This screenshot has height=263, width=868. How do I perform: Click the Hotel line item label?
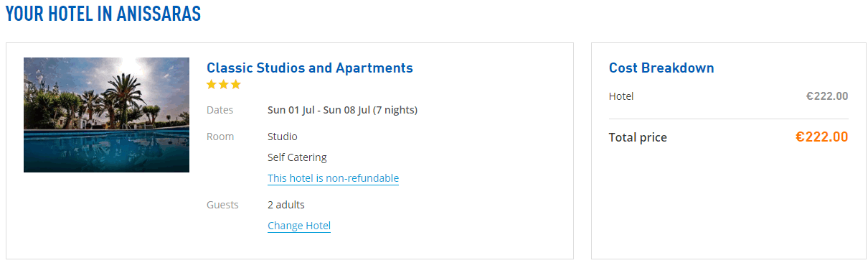point(621,96)
